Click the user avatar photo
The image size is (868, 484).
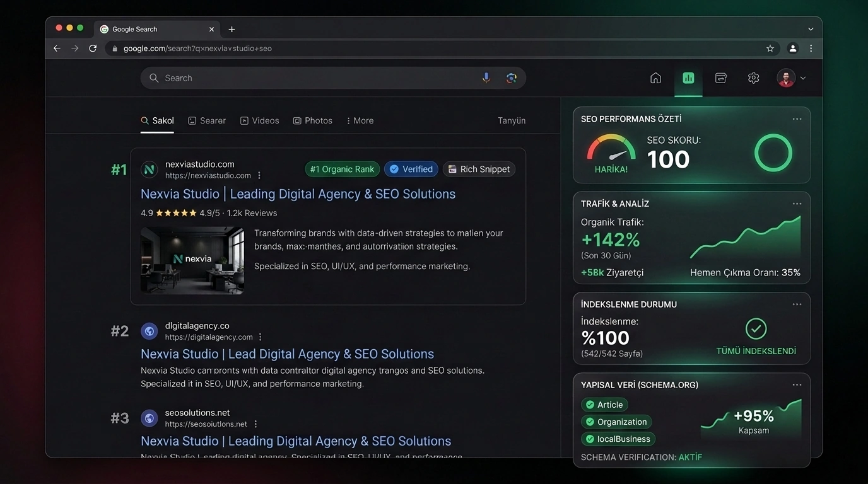(786, 78)
